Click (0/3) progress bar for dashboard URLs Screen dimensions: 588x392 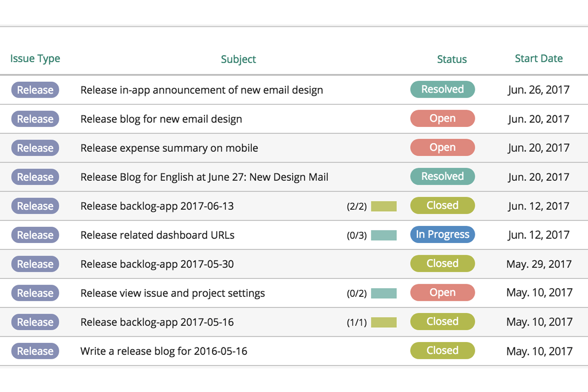tap(384, 235)
